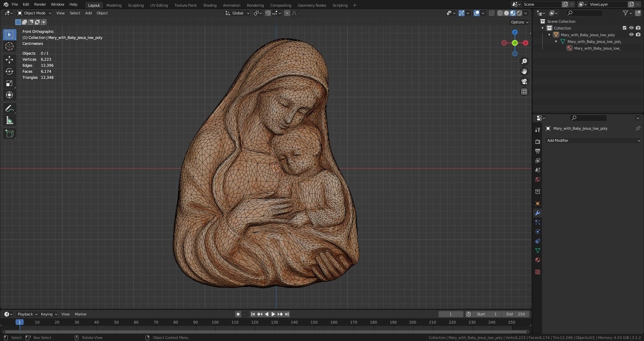Click the timeline Marker menu
Image resolution: width=644 pixels, height=341 pixels.
pyautogui.click(x=80, y=314)
